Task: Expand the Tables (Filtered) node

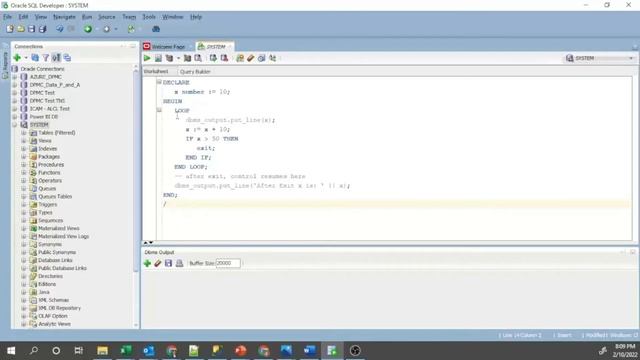Action: coord(24,133)
